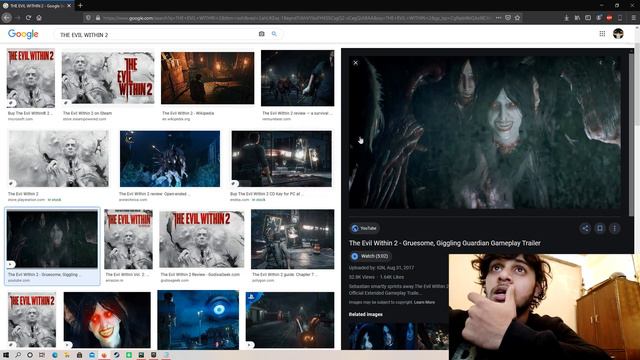Open the PlayStation store Evil Within 2 thumbnail
The image size is (640, 360).
coord(59,159)
